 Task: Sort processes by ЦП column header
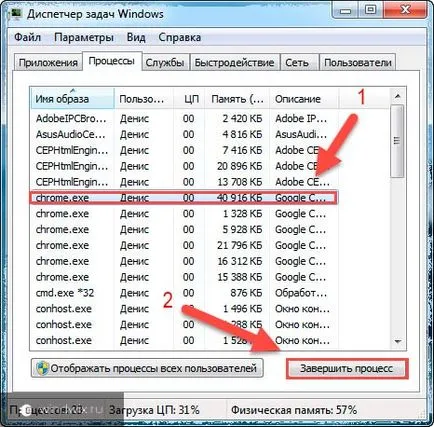coord(190,99)
